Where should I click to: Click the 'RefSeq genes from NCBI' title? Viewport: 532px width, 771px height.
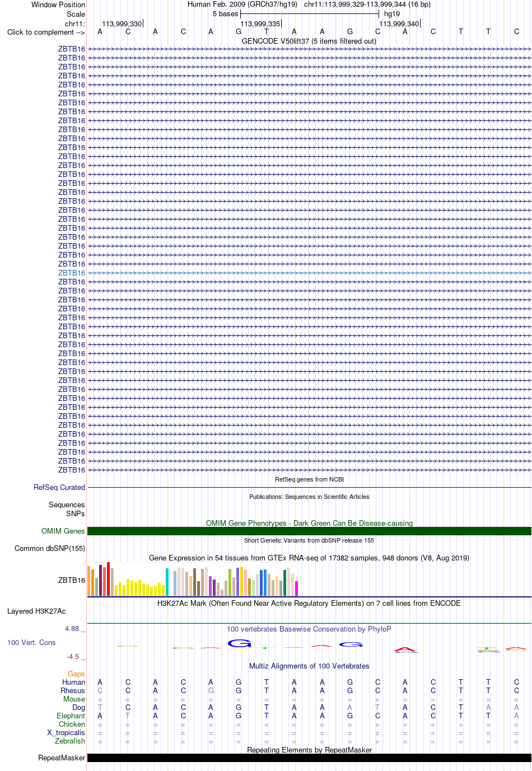tap(309, 480)
